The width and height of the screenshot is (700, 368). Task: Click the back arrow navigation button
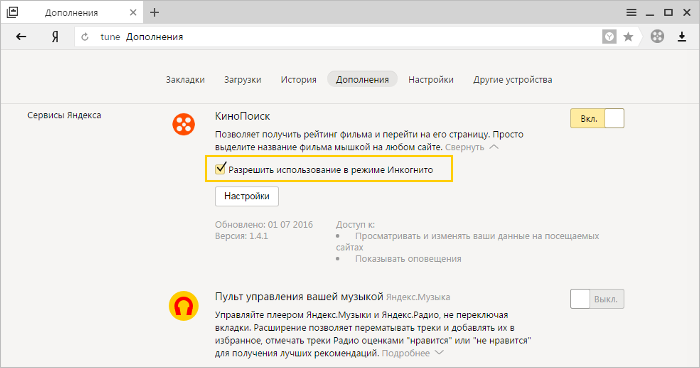pyautogui.click(x=21, y=37)
